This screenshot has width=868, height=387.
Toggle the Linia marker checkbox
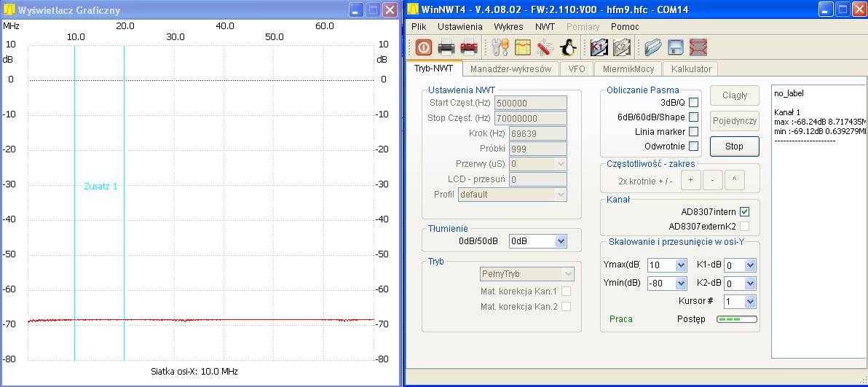pyautogui.click(x=693, y=131)
